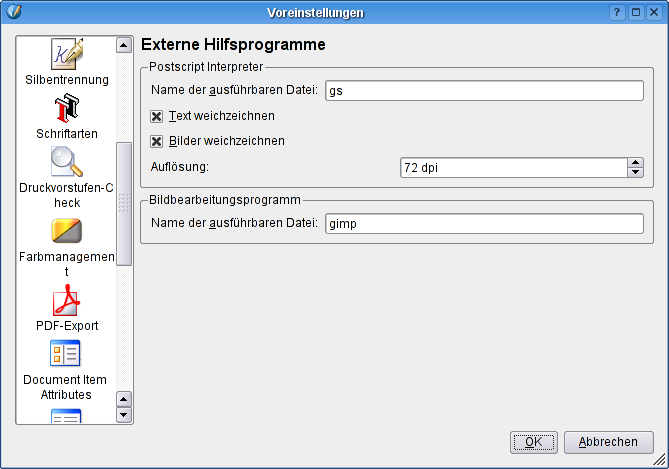Click the 72 dpi resolution field
The width and height of the screenshot is (669, 469).
pyautogui.click(x=512, y=168)
